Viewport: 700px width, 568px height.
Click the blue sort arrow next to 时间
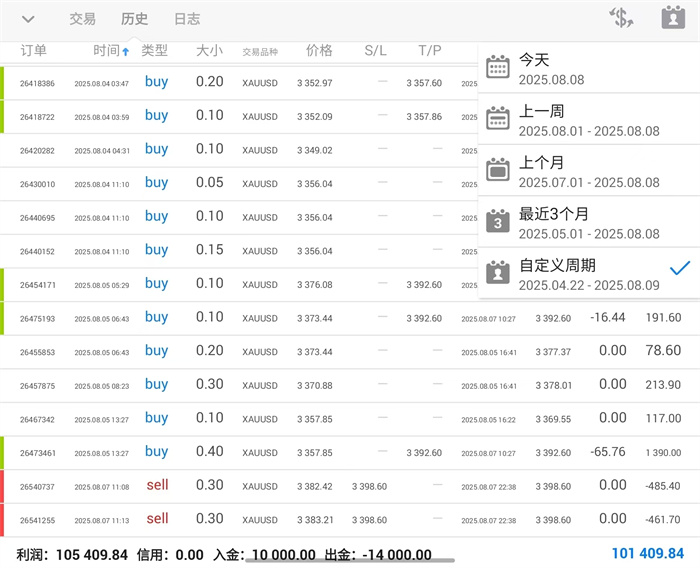126,52
